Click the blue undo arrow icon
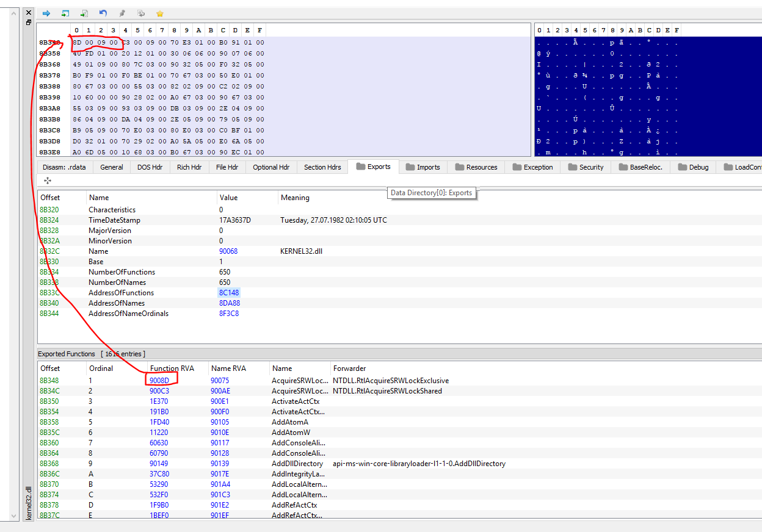 103,13
